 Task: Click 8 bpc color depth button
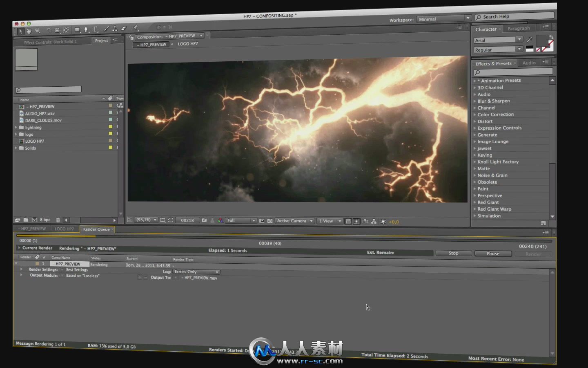coord(45,220)
